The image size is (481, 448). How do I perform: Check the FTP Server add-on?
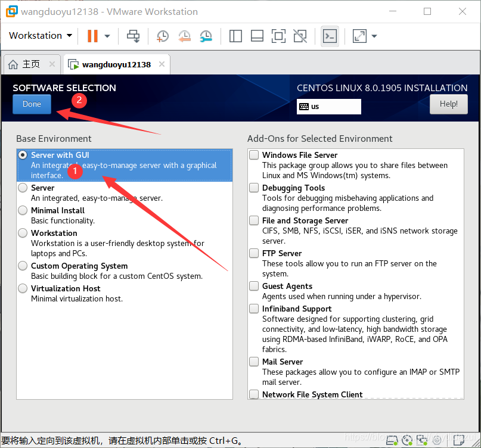point(254,253)
